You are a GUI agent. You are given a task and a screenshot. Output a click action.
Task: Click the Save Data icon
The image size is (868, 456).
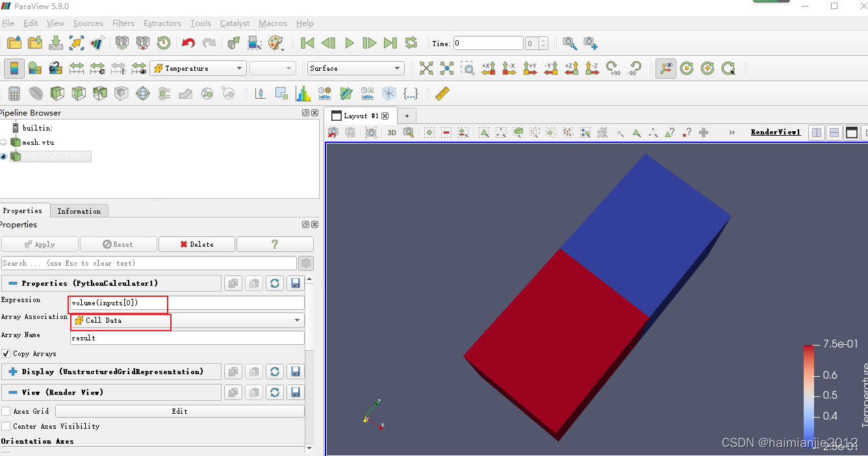pos(57,43)
